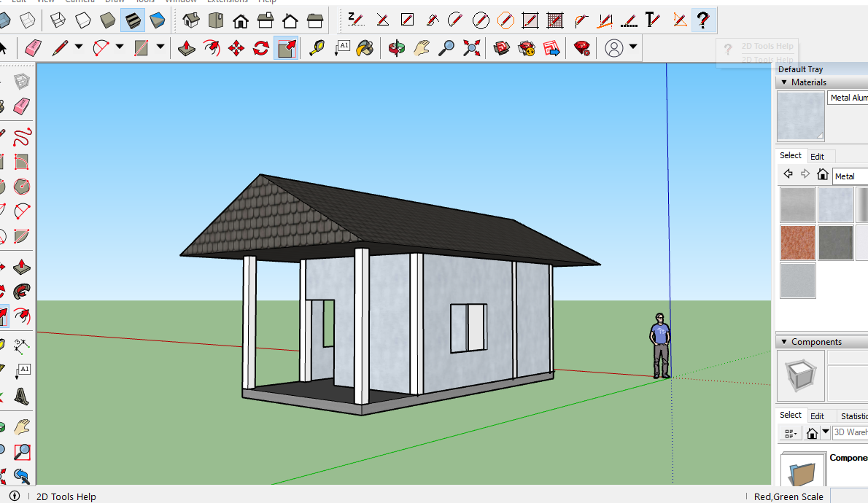868x503 pixels.
Task: Select the Follow Me tool in left toolbar
Action: point(22,292)
